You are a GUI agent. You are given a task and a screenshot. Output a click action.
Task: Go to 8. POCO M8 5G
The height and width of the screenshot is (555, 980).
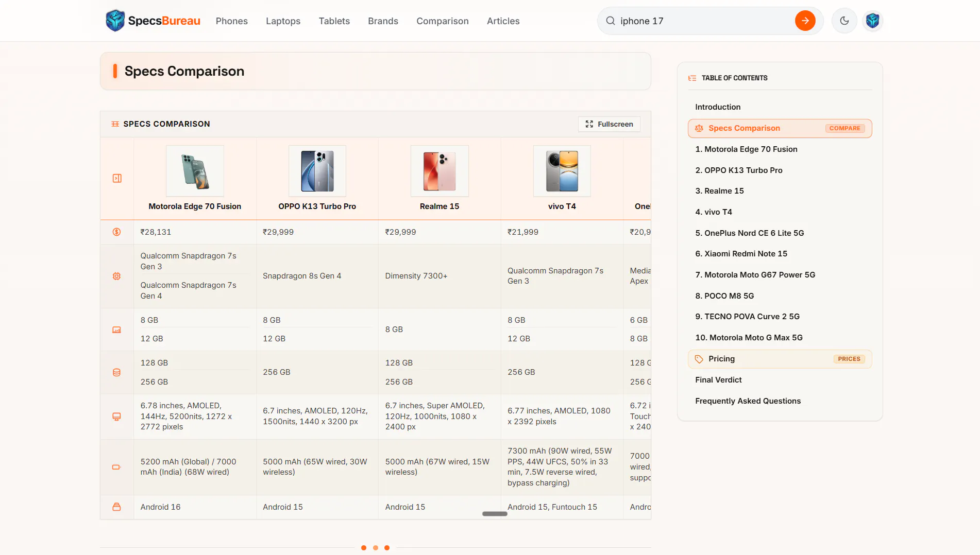724,296
